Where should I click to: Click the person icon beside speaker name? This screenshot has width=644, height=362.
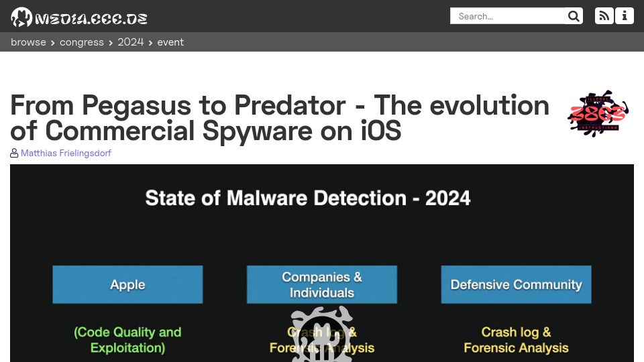(14, 153)
